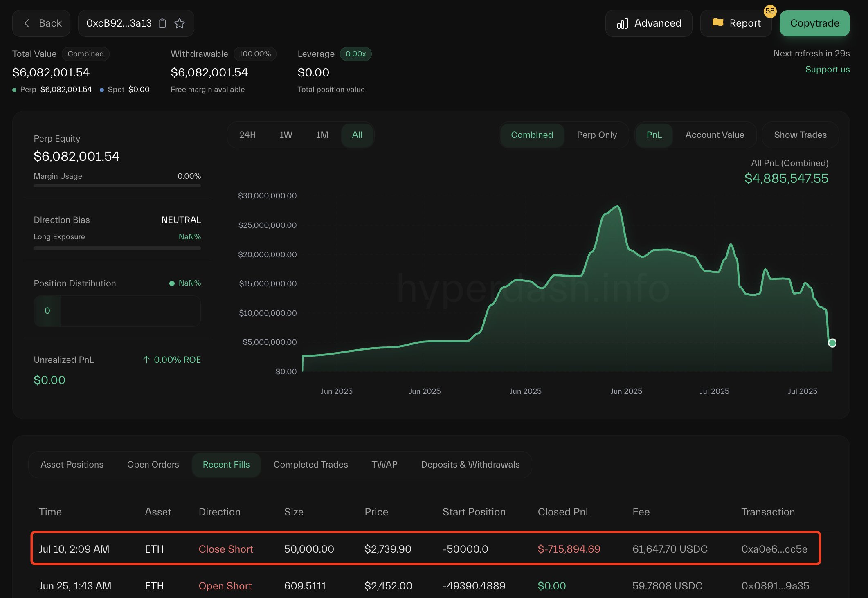868x598 pixels.
Task: Click the Back arrow button
Action: coord(41,23)
